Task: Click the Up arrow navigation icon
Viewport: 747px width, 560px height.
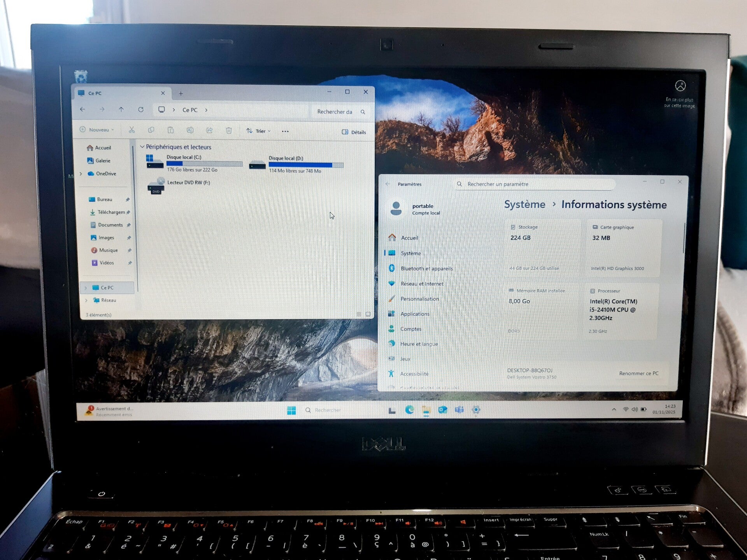Action: tap(121, 110)
